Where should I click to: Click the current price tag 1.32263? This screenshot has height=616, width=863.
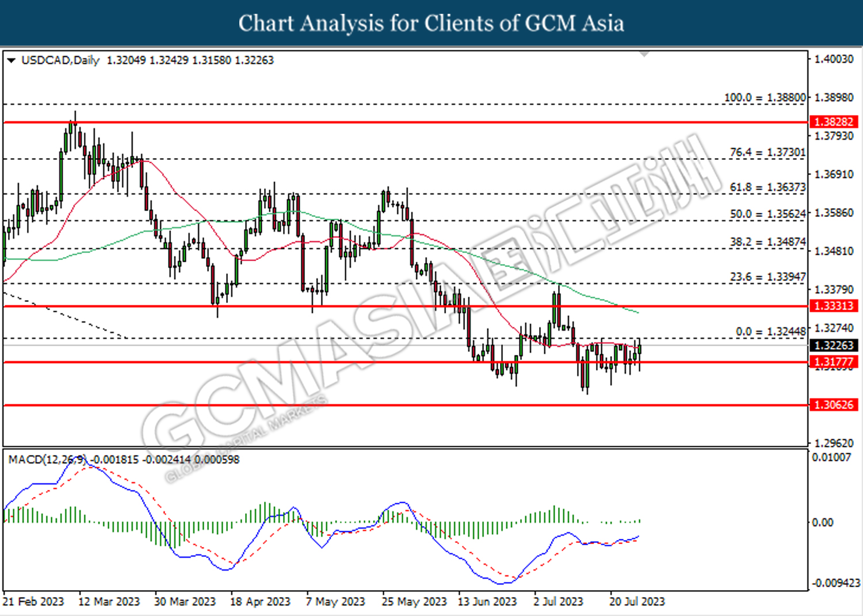tap(834, 345)
